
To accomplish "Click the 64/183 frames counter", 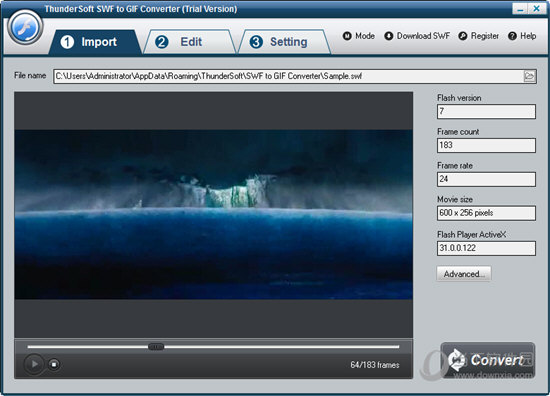I will pos(375,365).
